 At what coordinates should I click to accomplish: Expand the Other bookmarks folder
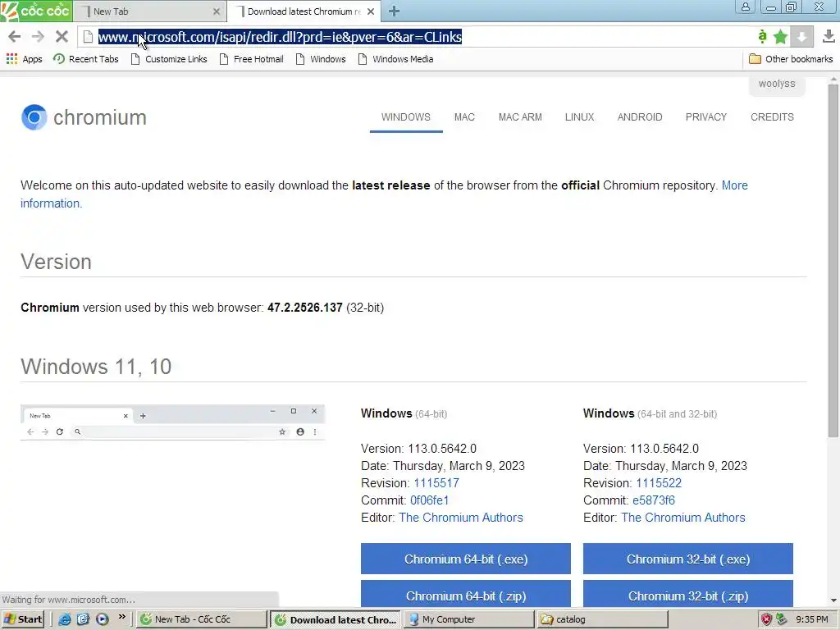pos(791,59)
